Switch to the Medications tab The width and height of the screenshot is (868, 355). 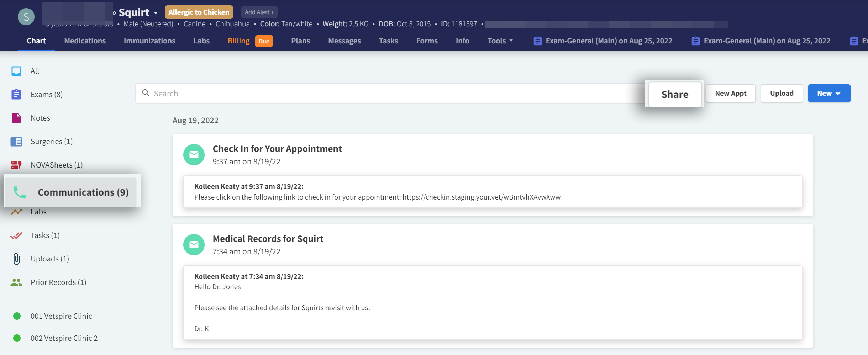click(x=85, y=41)
